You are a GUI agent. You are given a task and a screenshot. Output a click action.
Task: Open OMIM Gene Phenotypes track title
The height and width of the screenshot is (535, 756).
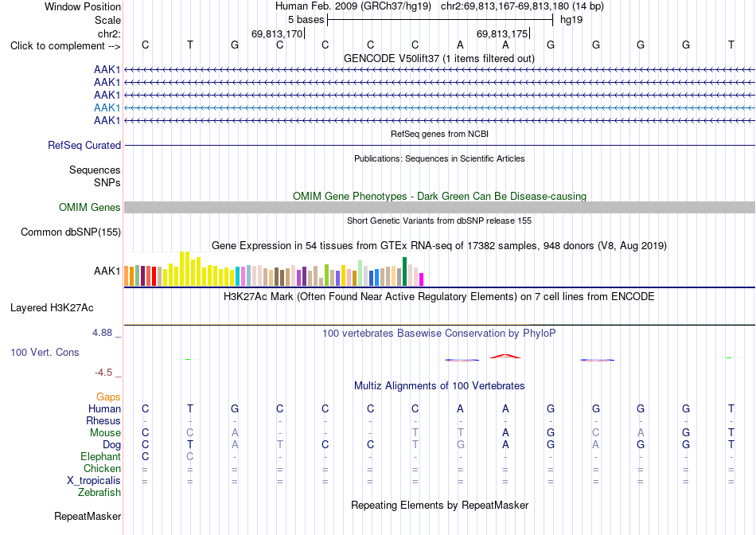point(439,197)
